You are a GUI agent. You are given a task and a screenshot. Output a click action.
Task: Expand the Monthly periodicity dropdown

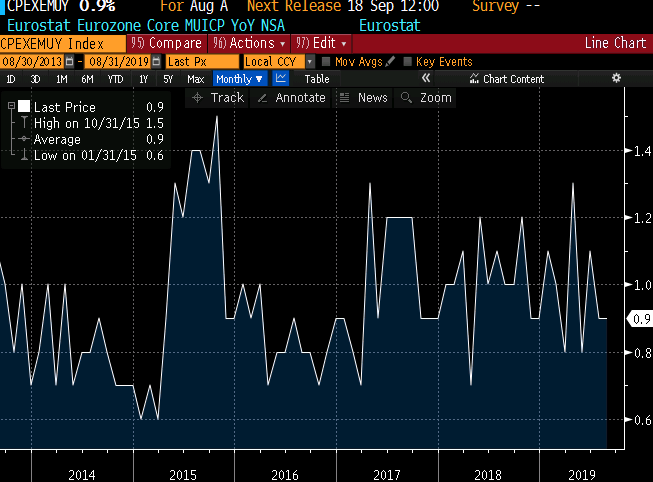tap(240, 79)
